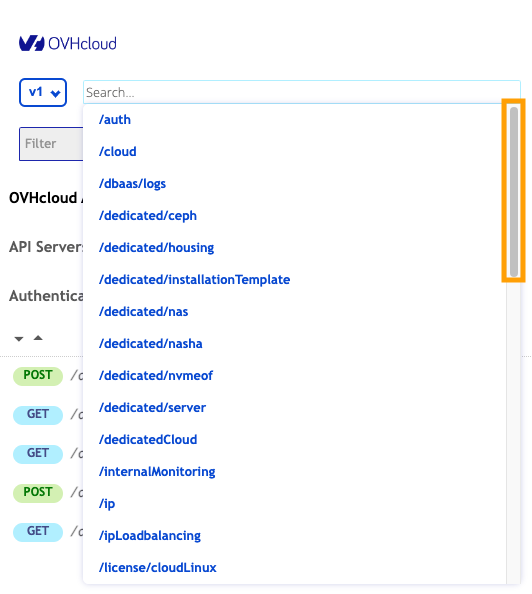This screenshot has width=532, height=594.
Task: Click the dropdown list scrollbar thumb
Action: pyautogui.click(x=514, y=192)
